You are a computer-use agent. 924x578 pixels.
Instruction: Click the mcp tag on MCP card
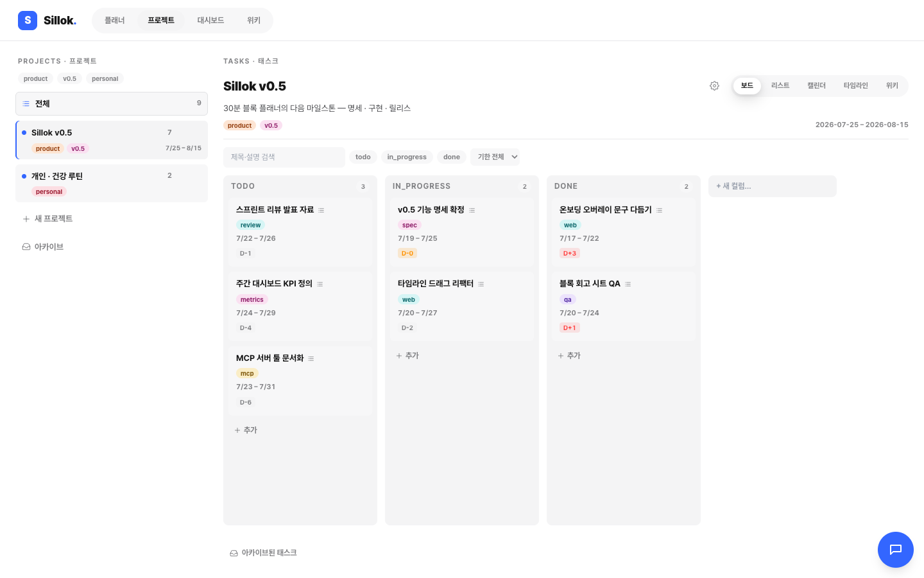(x=247, y=374)
